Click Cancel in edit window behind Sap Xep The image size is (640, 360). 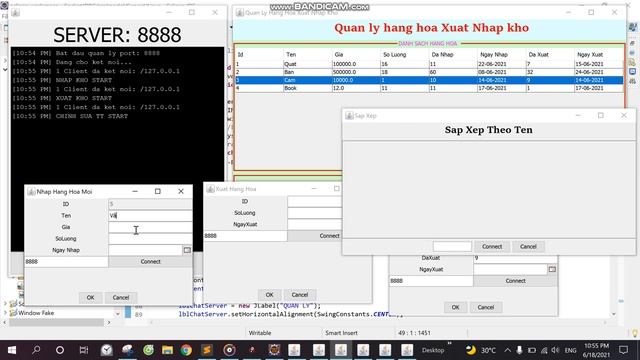pyautogui.click(x=486, y=307)
